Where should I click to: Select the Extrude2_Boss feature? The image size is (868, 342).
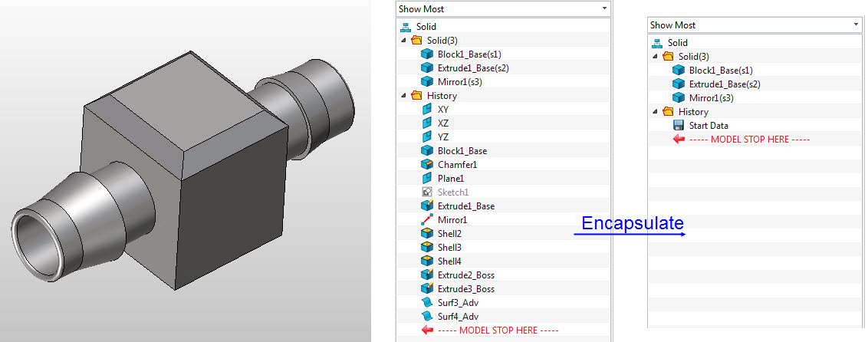(x=466, y=275)
